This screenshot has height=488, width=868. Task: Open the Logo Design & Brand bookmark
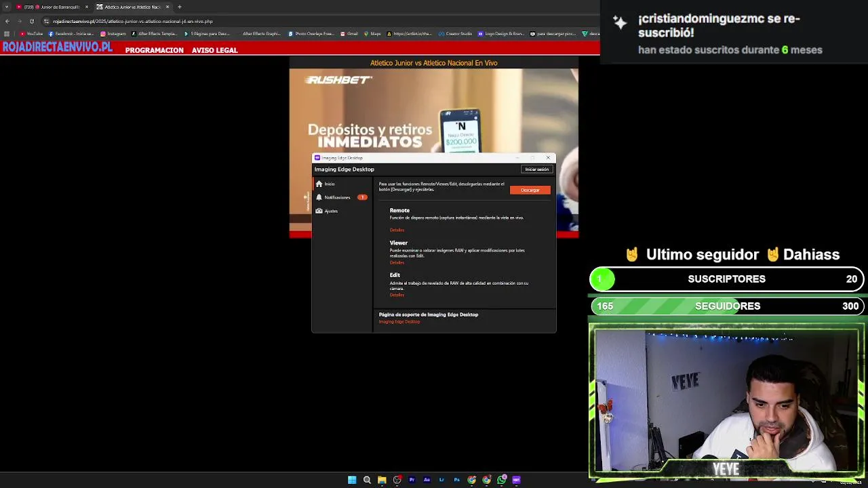point(501,34)
